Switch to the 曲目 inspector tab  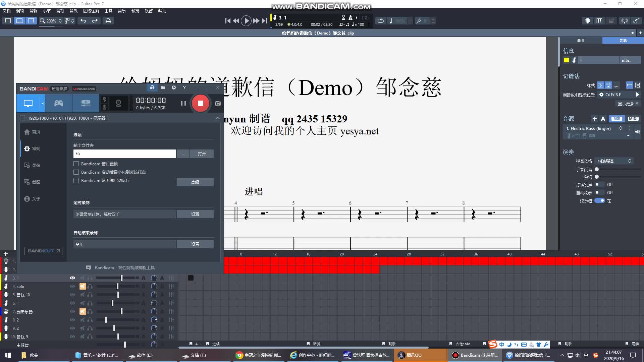click(581, 41)
